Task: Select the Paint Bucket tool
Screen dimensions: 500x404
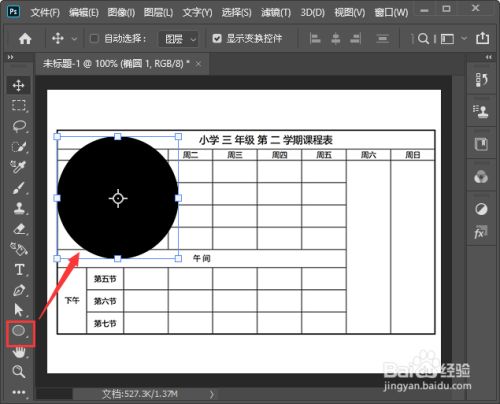Action: pyautogui.click(x=19, y=249)
